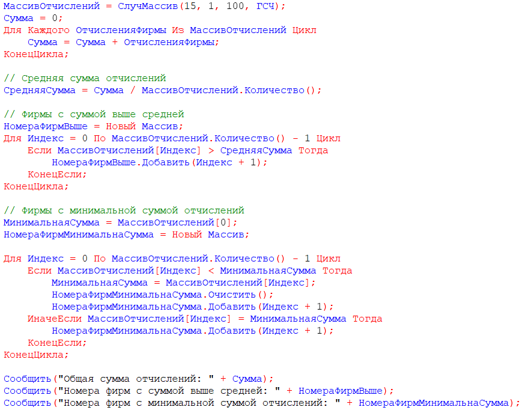Click the comment "// Фирмы с минимальной суммой отчислений"
The width and height of the screenshot is (532, 416).
click(x=124, y=210)
